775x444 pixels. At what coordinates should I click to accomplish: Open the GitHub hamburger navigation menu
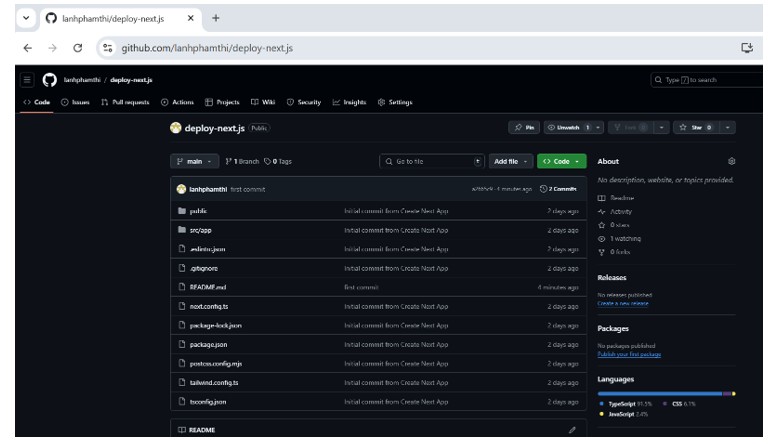tap(27, 80)
